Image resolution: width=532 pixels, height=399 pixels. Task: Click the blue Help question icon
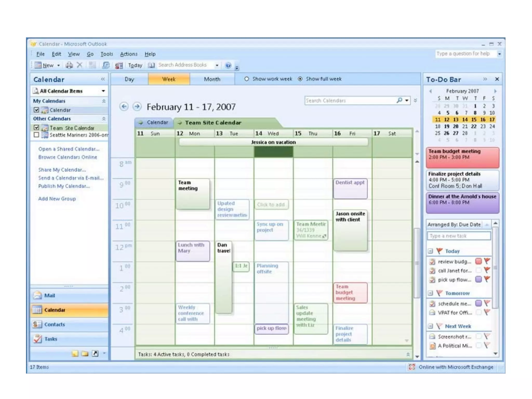pyautogui.click(x=228, y=65)
